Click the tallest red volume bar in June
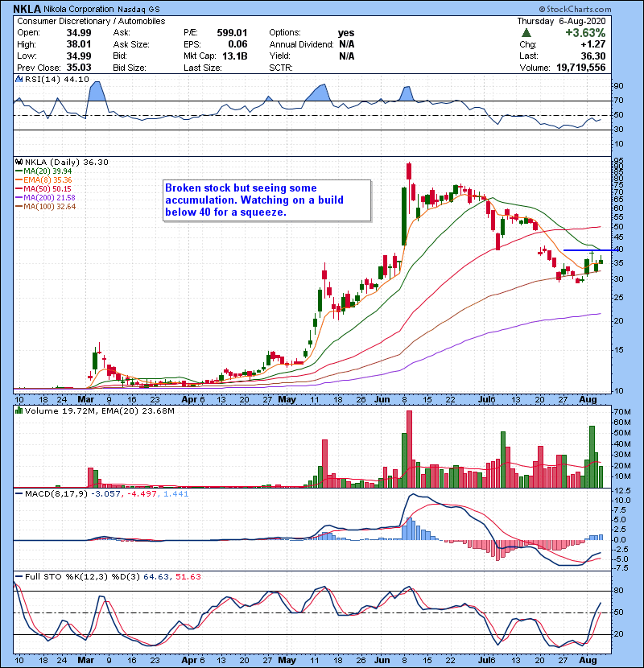The image size is (644, 668). 410,449
